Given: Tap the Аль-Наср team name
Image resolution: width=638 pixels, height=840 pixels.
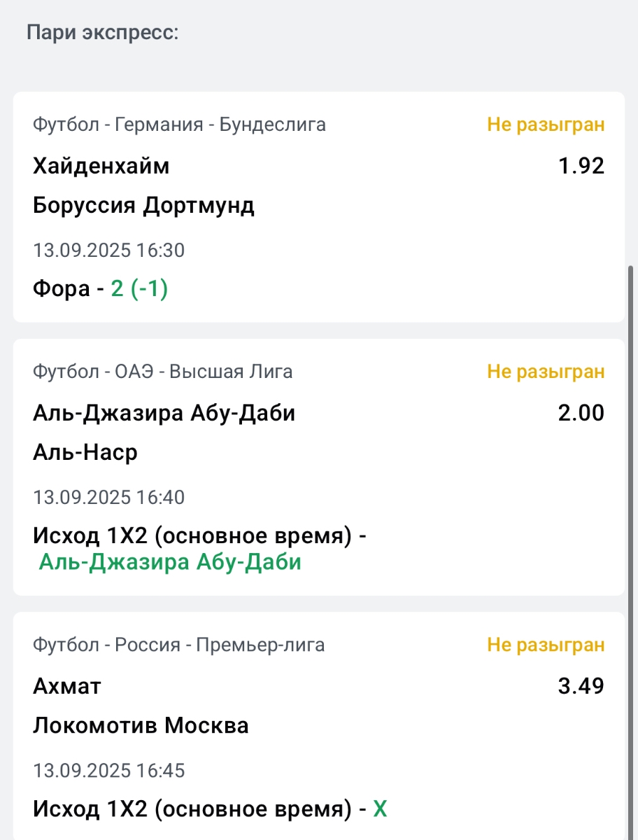Looking at the screenshot, I should pyautogui.click(x=85, y=453).
